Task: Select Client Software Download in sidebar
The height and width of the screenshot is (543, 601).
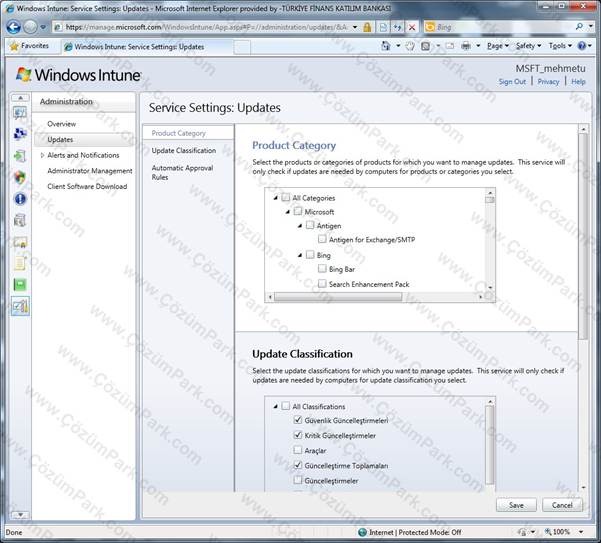Action: click(x=87, y=186)
